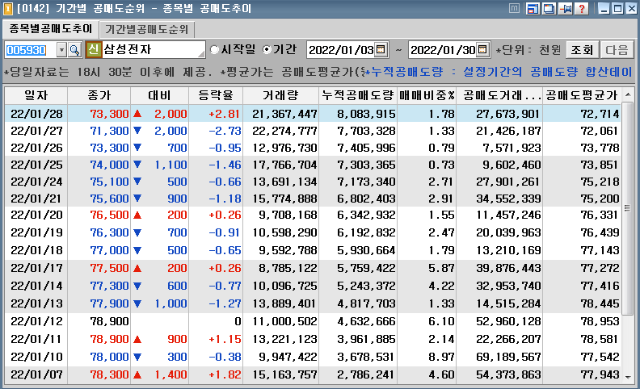Click the 종가 column header
Image resolution: width=640 pixels, height=389 pixels.
pyautogui.click(x=99, y=96)
